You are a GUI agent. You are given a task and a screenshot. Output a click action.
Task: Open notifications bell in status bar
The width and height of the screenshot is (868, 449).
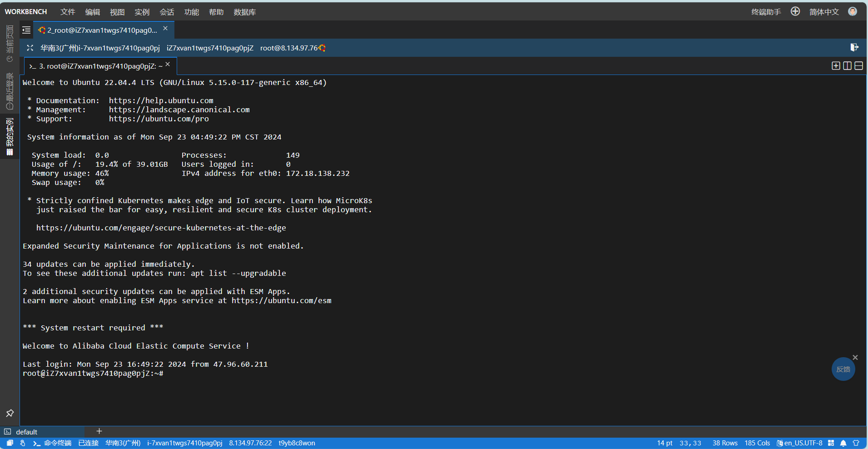point(843,443)
